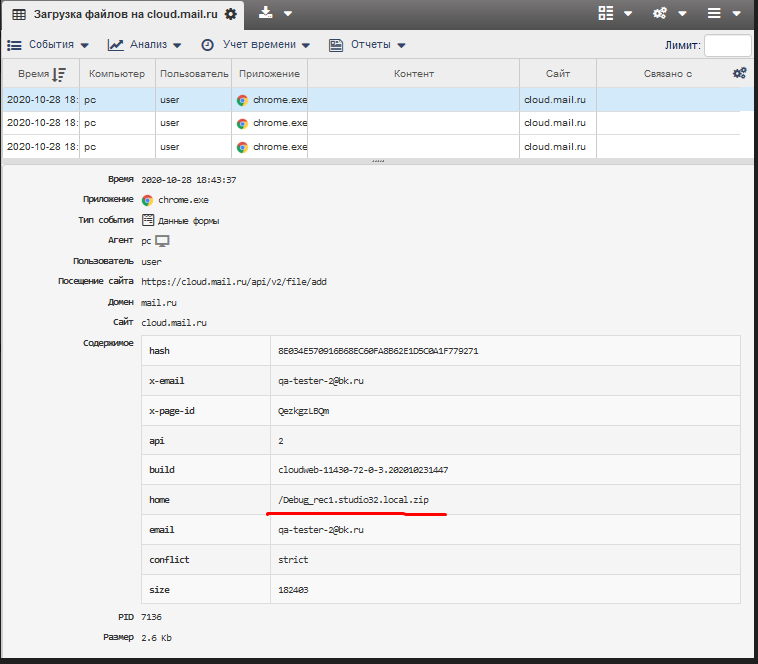Open the hamburger menu icon
The height and width of the screenshot is (664, 758).
click(714, 13)
